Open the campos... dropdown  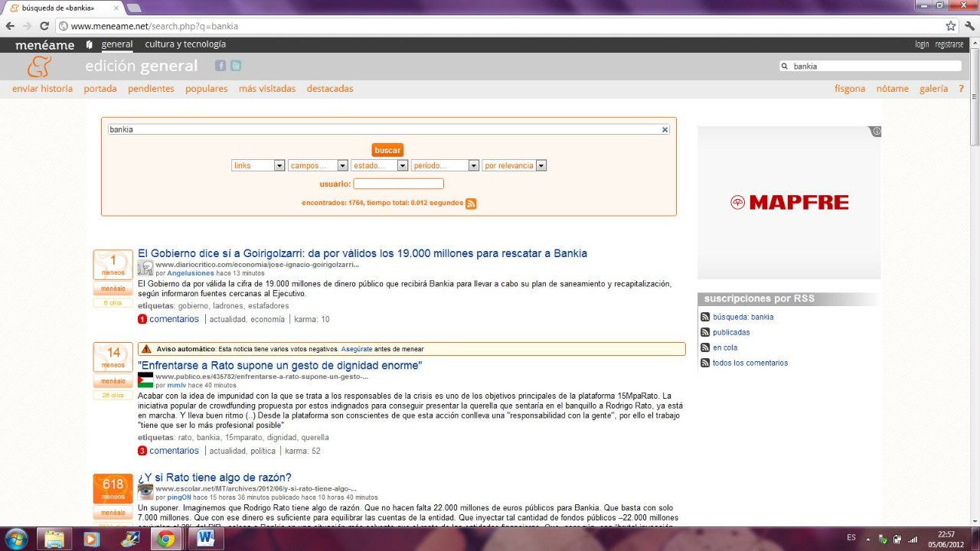[x=318, y=165]
